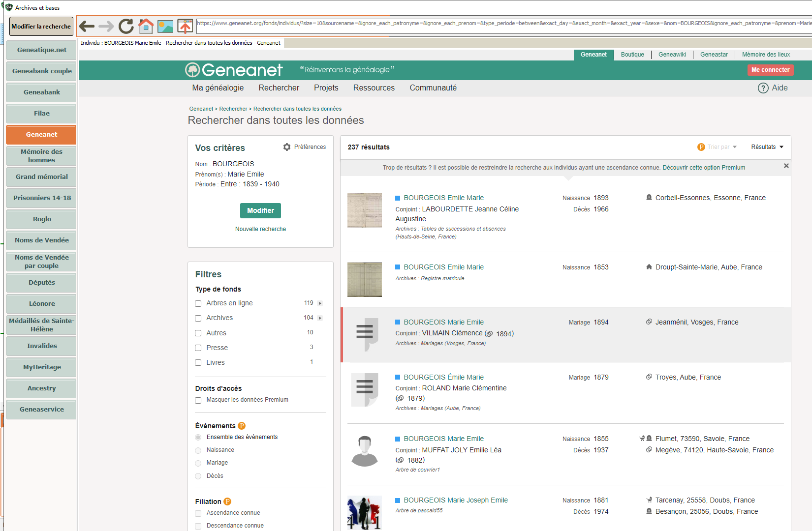Expand Archives sub-filters arrow
This screenshot has width=812, height=531.
pos(320,318)
